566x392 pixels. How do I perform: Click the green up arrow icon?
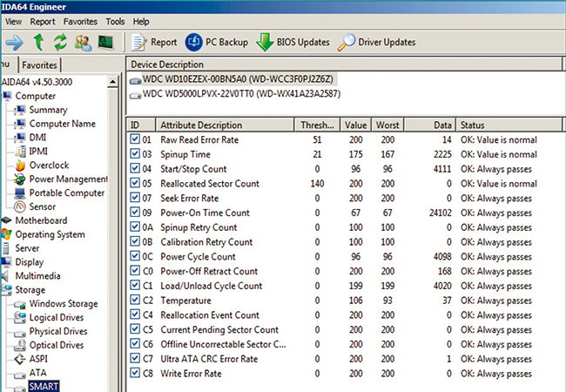[x=38, y=42]
